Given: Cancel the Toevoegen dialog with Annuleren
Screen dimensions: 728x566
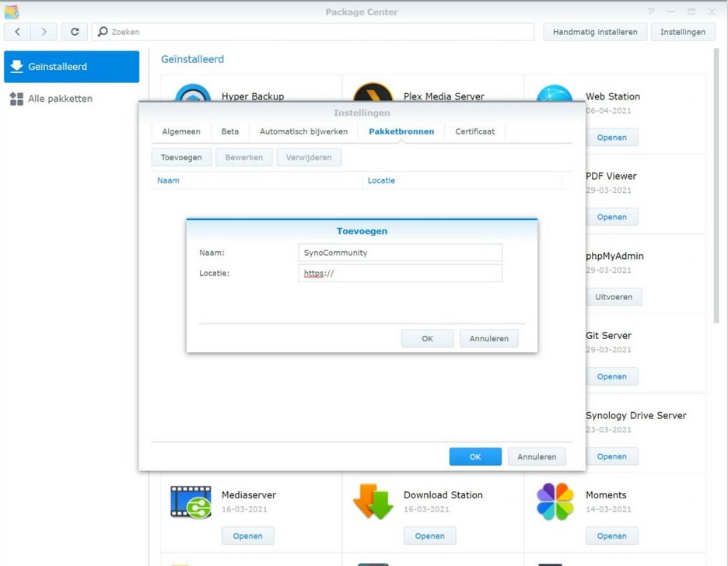Looking at the screenshot, I should coord(488,338).
